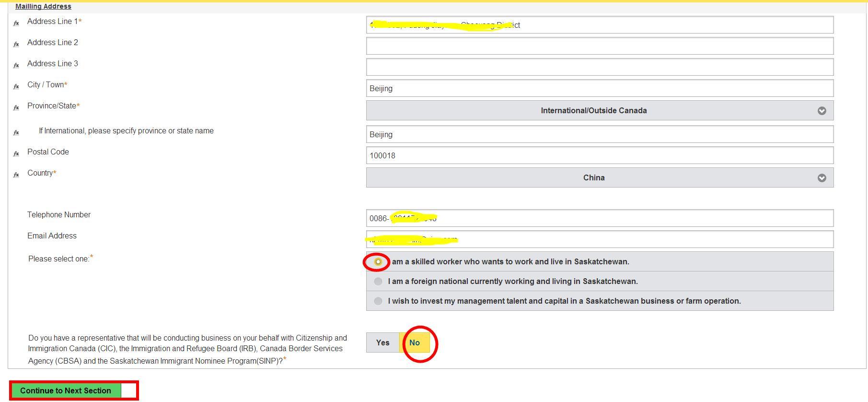This screenshot has height=402, width=868.
Task: Click the fx icon beside City / Town
Action: coord(16,86)
